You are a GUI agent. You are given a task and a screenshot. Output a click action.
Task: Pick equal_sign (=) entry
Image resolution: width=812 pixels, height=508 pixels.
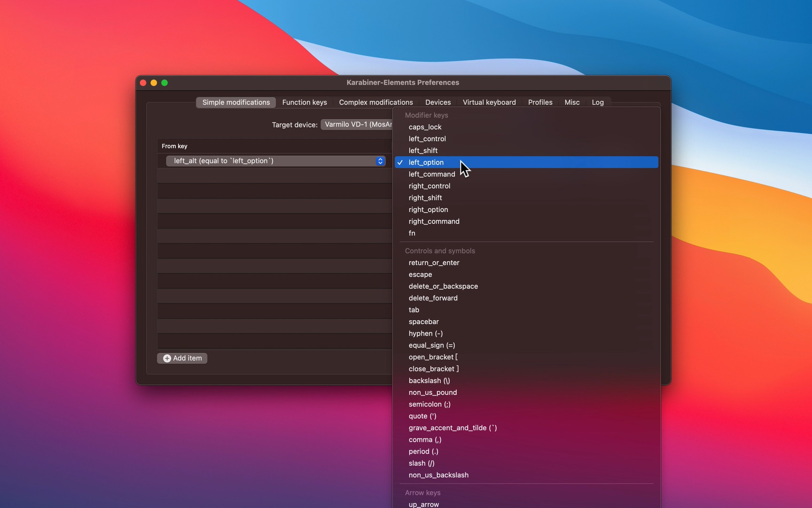click(526, 345)
